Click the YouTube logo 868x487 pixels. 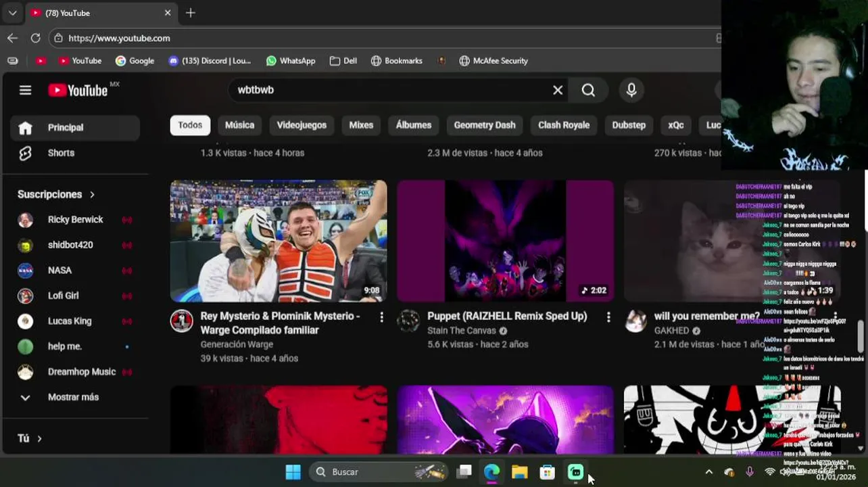[x=78, y=90]
